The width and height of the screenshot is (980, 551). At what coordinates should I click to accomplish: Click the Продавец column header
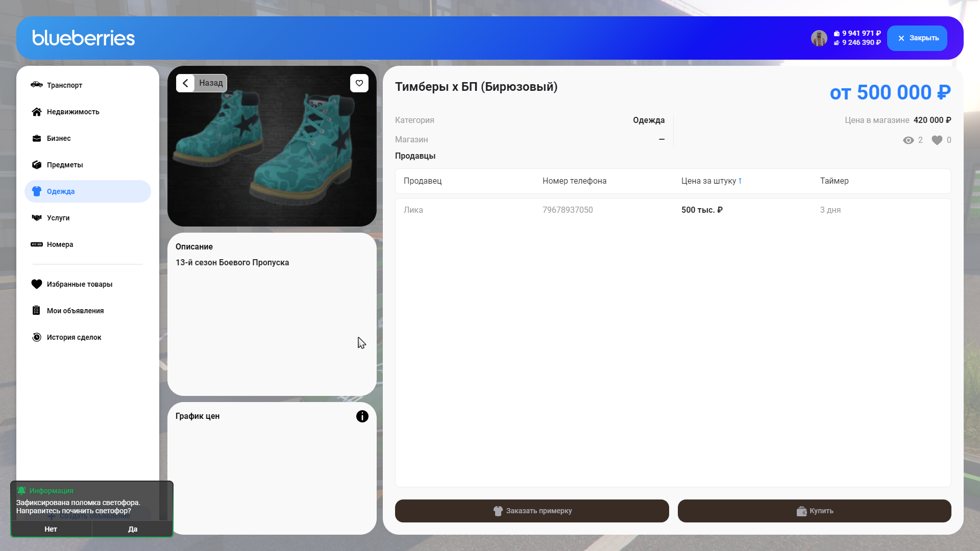(423, 181)
